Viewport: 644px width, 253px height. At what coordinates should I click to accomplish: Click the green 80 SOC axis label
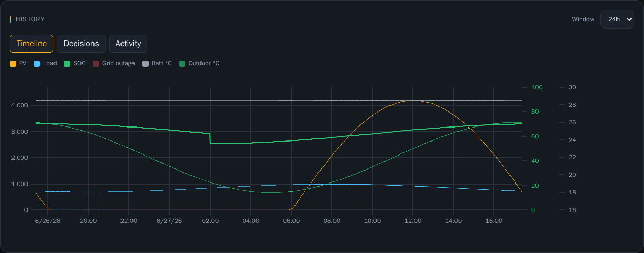point(535,112)
